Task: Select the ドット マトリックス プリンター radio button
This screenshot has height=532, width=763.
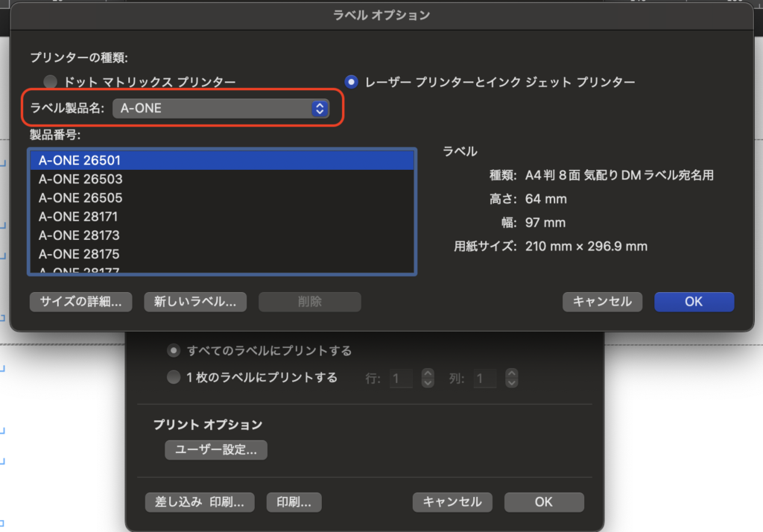Action: pyautogui.click(x=51, y=82)
